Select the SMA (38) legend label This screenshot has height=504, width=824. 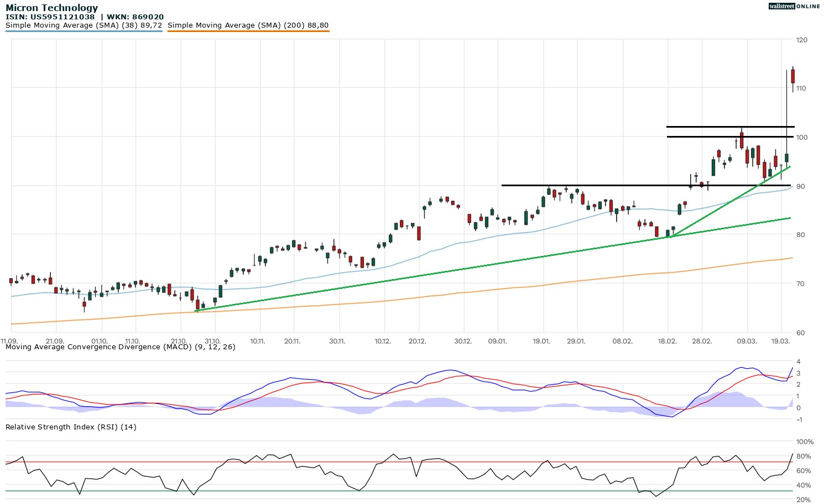tap(84, 25)
